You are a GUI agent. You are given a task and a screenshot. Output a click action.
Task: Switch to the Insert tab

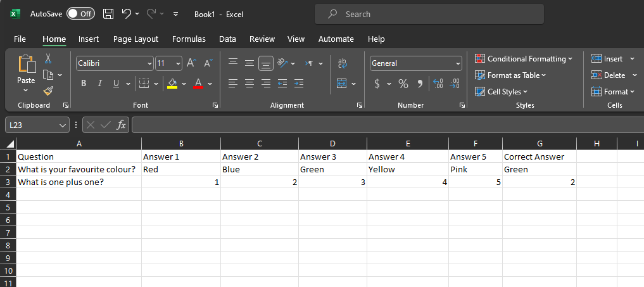click(x=89, y=39)
